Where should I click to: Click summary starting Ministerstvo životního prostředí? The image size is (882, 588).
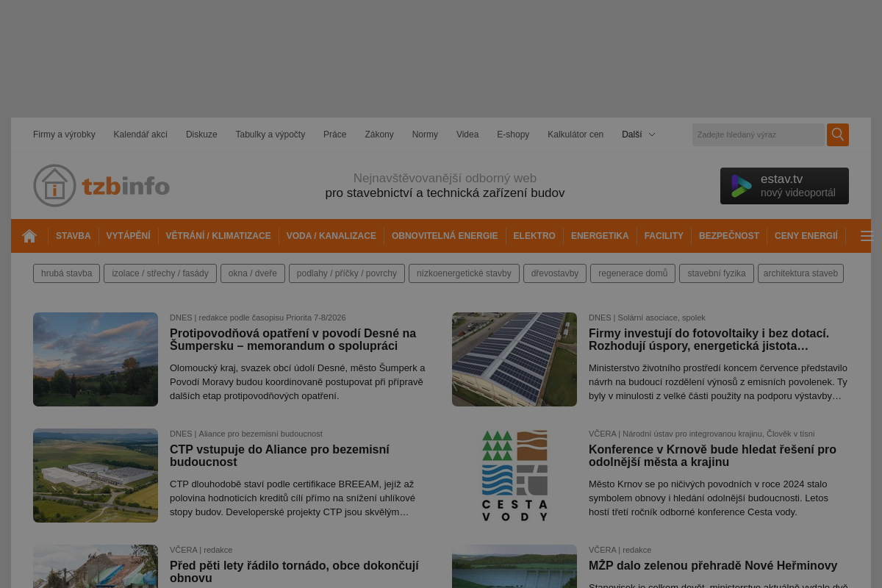point(718,381)
